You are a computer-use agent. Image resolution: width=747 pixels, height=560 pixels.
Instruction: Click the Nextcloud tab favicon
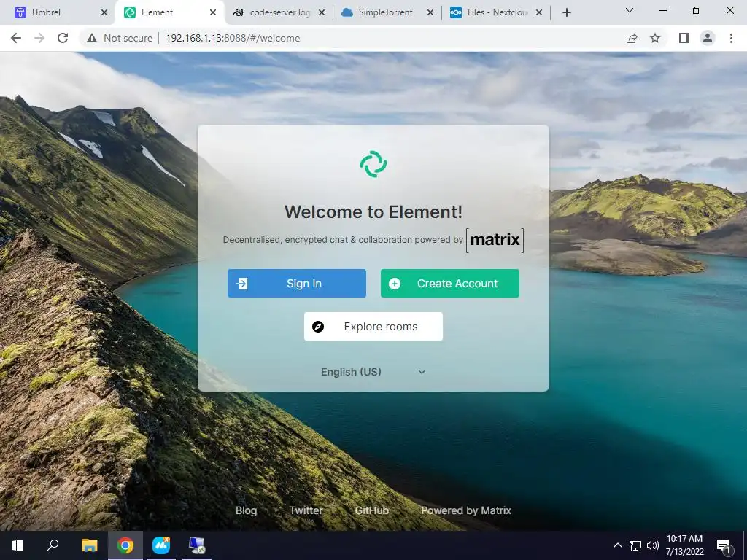(x=456, y=12)
